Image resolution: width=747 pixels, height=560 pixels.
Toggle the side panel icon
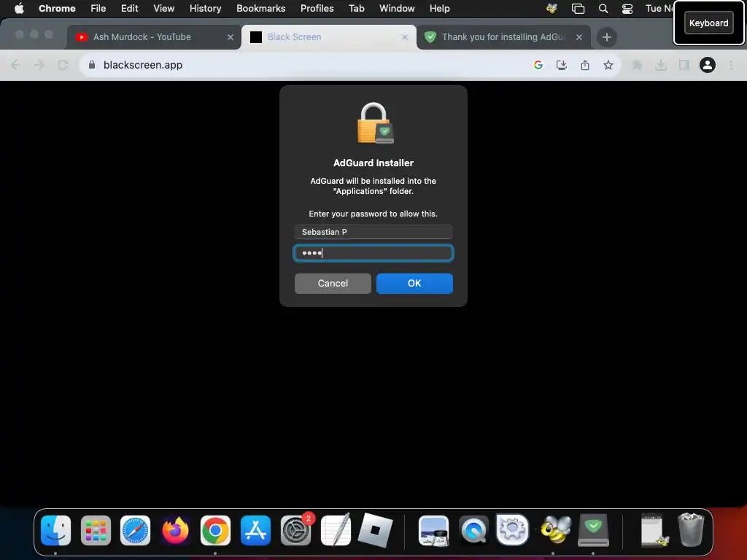pos(684,65)
